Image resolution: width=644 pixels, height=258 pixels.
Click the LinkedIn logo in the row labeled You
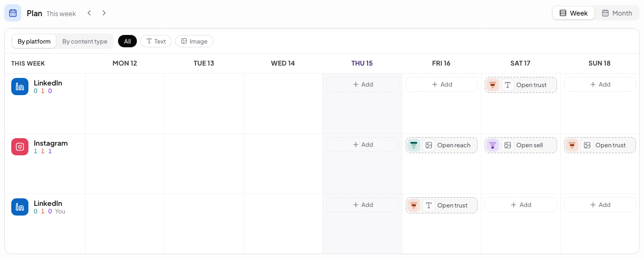pyautogui.click(x=20, y=207)
